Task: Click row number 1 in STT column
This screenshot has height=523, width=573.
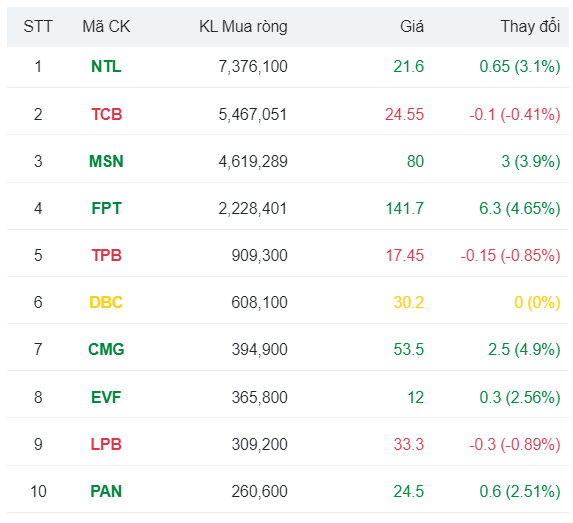Action: (38, 67)
